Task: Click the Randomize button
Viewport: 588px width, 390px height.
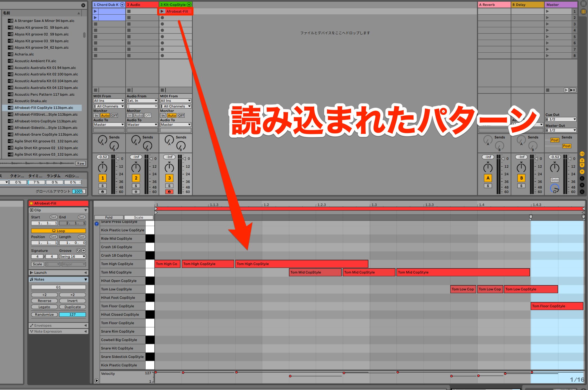Action: [44, 315]
